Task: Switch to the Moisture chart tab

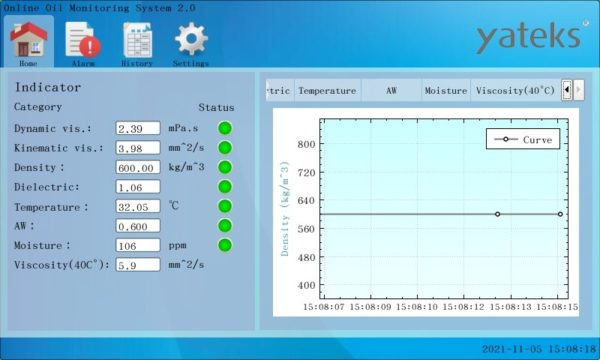Action: coord(446,90)
